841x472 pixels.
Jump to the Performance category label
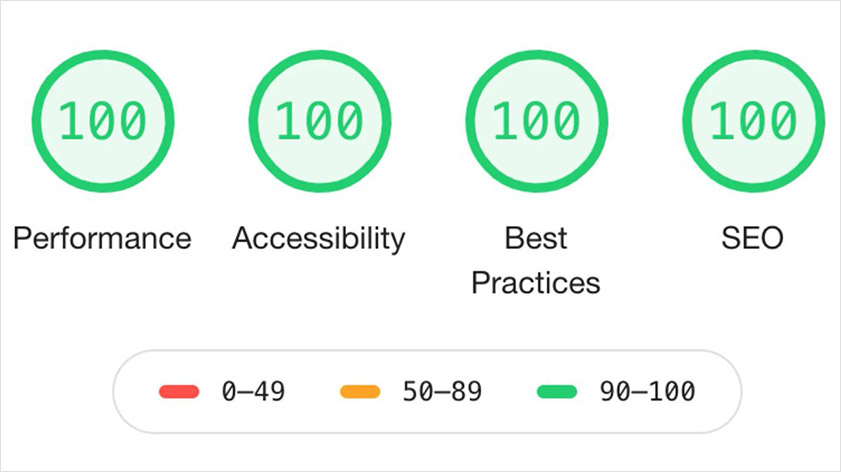point(102,239)
